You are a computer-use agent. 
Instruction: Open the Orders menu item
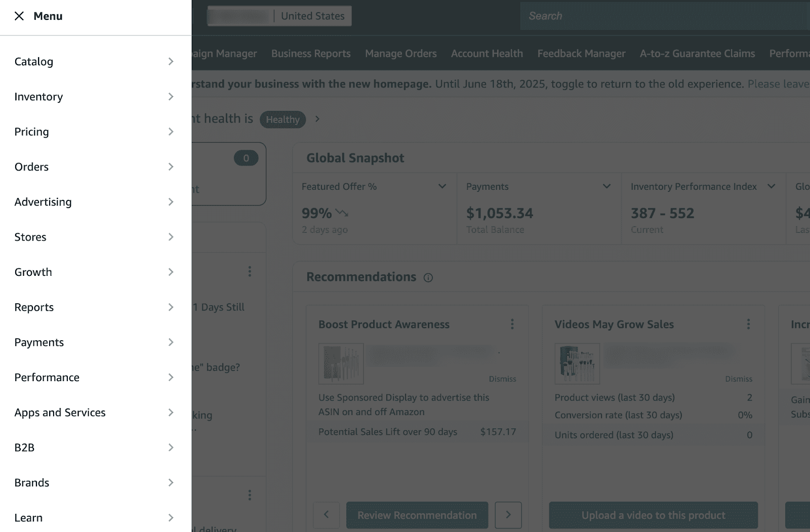pyautogui.click(x=96, y=167)
